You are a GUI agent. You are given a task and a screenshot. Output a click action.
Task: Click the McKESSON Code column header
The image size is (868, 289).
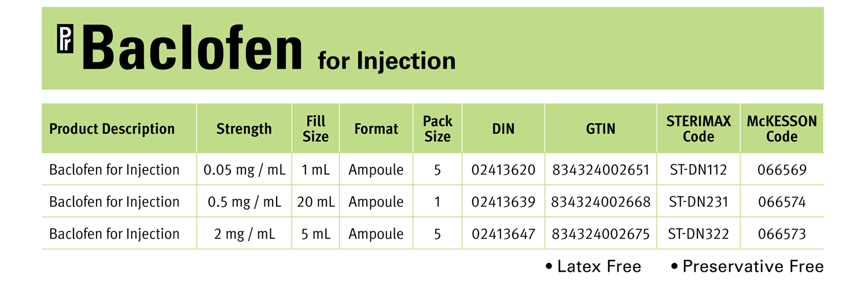[x=782, y=128]
